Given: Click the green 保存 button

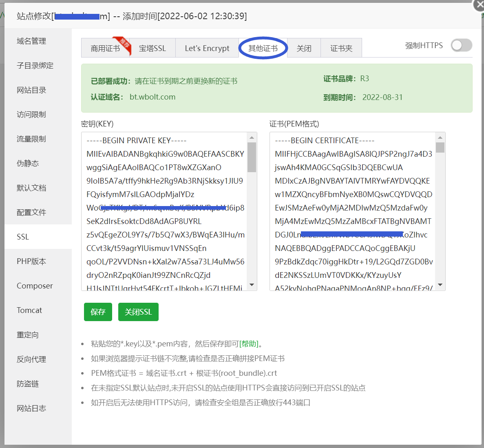Looking at the screenshot, I should 98,312.
